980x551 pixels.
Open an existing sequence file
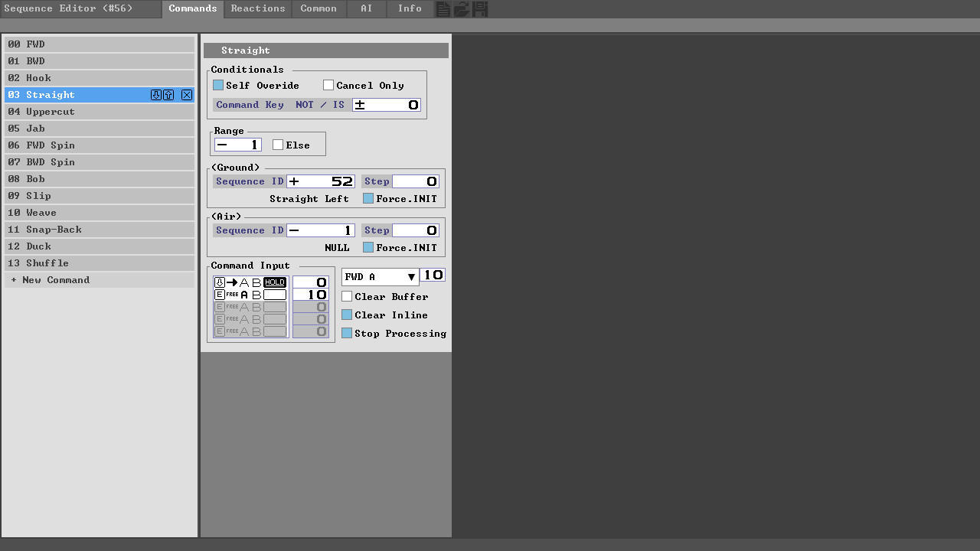(x=461, y=8)
